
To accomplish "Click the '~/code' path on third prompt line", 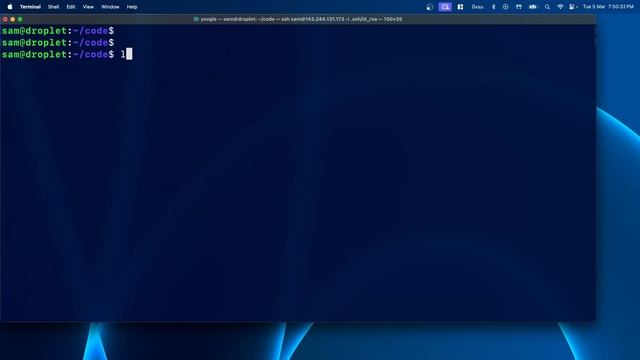I will click(91, 54).
